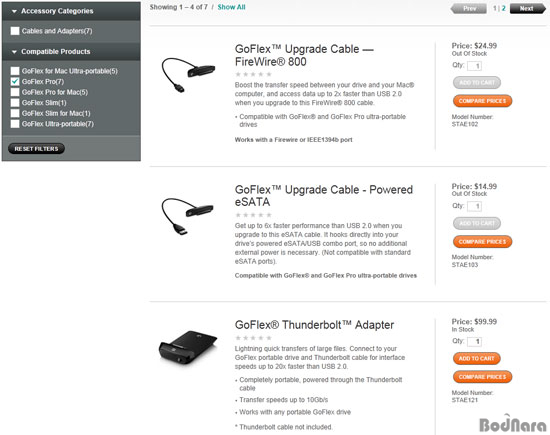Open the Powered eSATA cable product image

[188, 216]
